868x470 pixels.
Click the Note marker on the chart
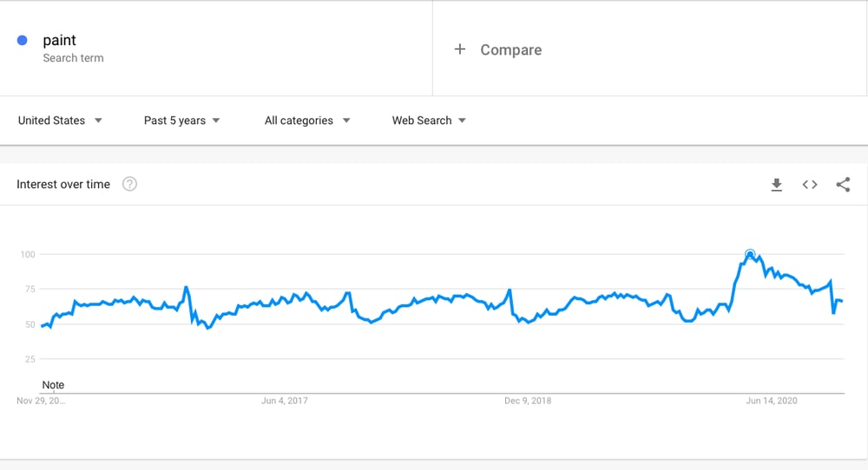tap(53, 385)
